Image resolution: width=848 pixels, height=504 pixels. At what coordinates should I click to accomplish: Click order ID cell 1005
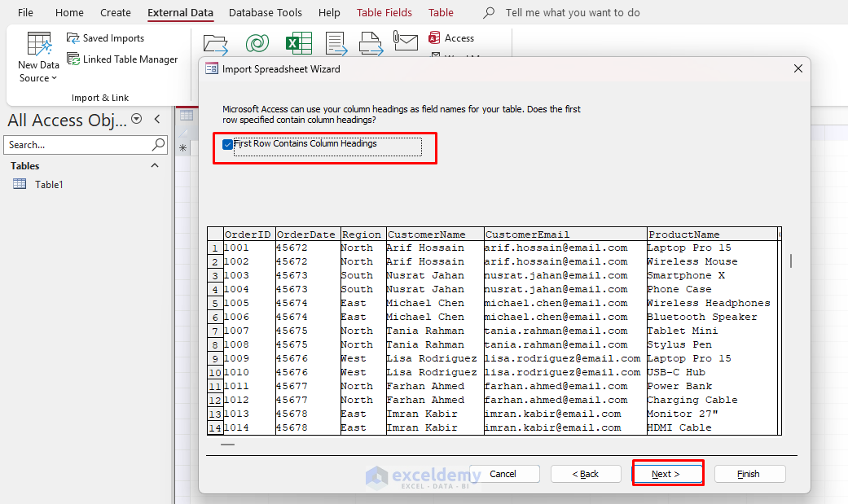click(249, 303)
